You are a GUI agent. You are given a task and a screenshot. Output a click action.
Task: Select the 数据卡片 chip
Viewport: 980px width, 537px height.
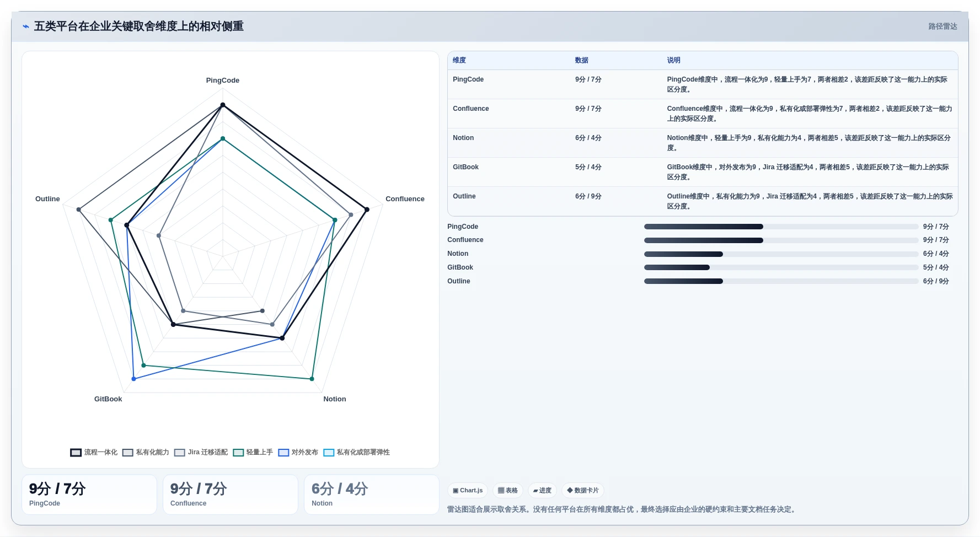582,490
